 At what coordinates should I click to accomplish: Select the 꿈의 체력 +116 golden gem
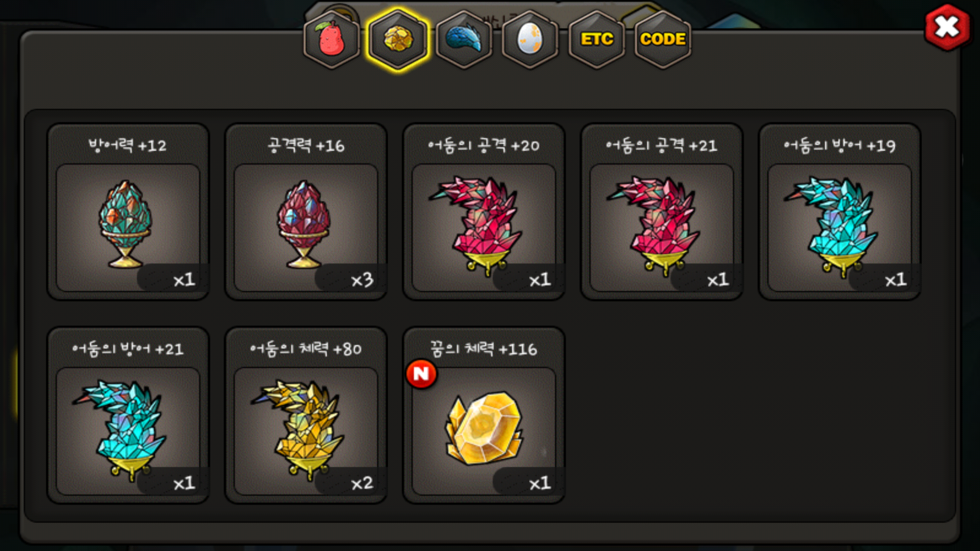tap(483, 431)
